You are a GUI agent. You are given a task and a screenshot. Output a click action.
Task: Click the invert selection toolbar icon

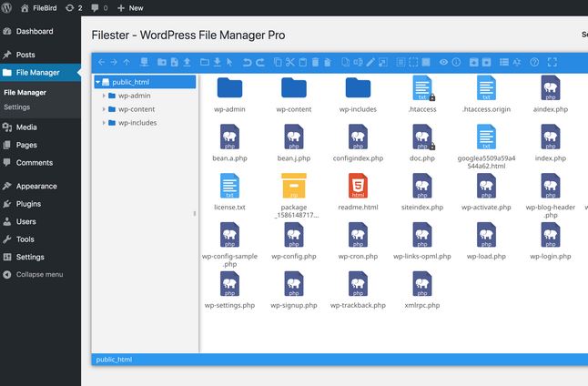click(x=426, y=62)
